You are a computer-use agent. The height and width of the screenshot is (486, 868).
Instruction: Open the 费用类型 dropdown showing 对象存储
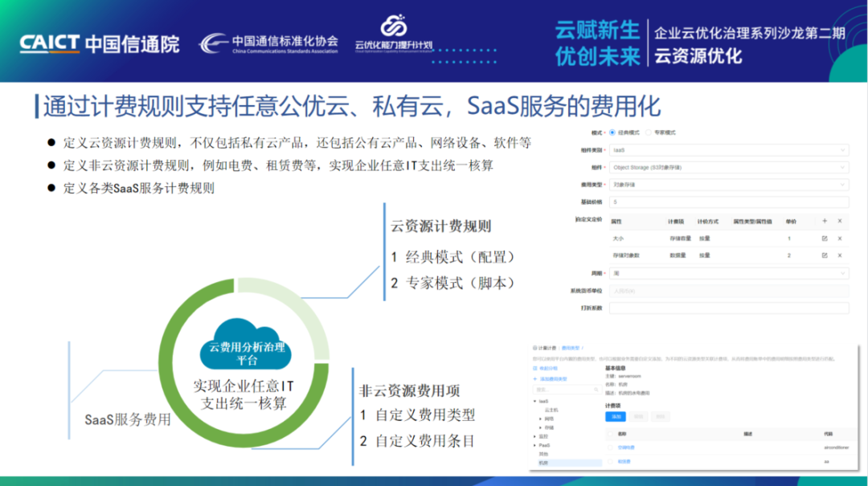pos(729,185)
